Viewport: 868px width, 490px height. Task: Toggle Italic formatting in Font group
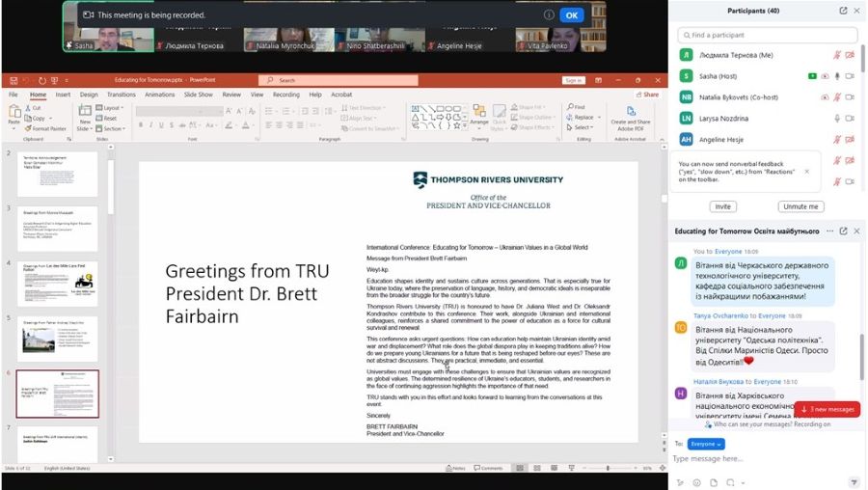click(150, 125)
